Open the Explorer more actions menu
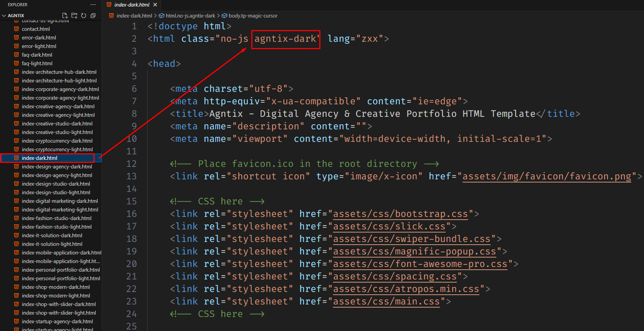644x331 pixels. click(93, 5)
